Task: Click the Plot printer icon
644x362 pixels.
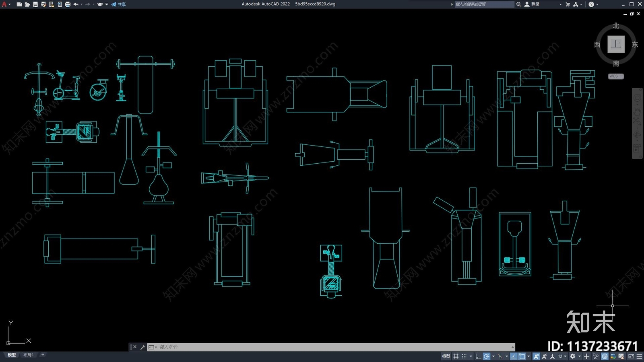Action: (68, 4)
